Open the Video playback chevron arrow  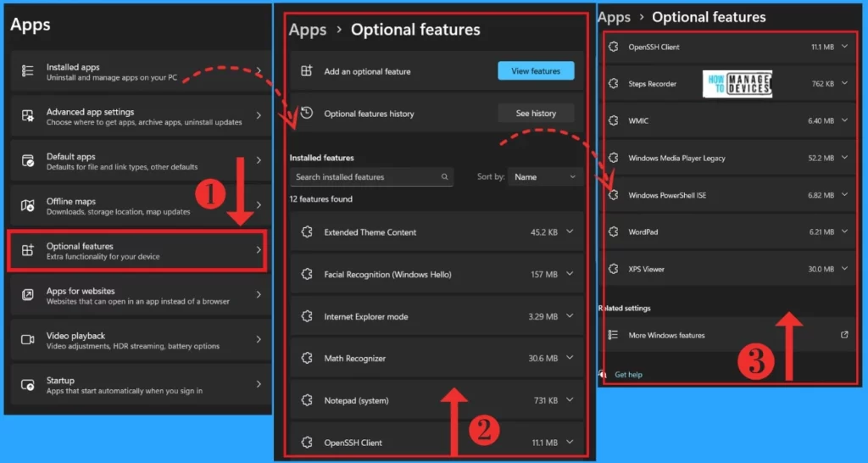[x=259, y=339]
